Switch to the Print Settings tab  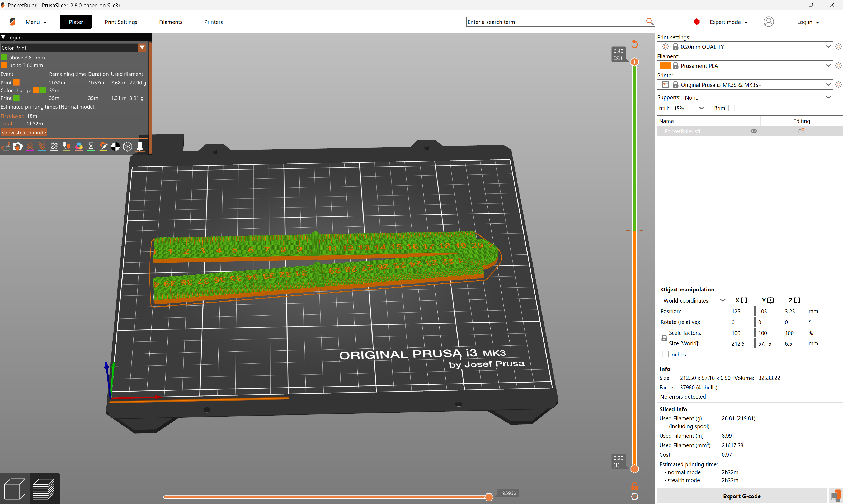[121, 22]
